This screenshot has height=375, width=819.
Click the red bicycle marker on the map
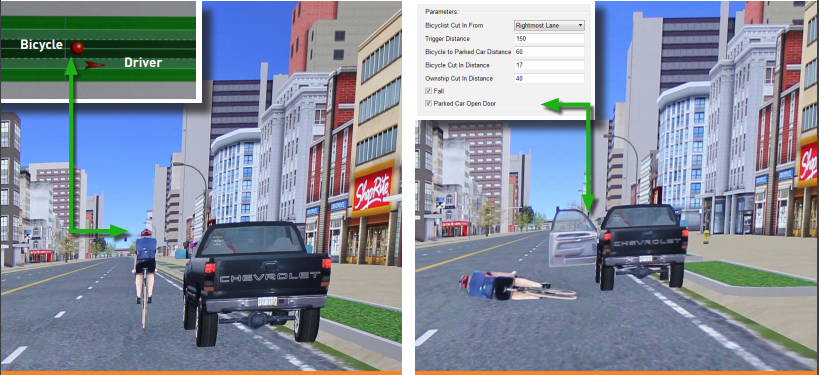click(77, 48)
